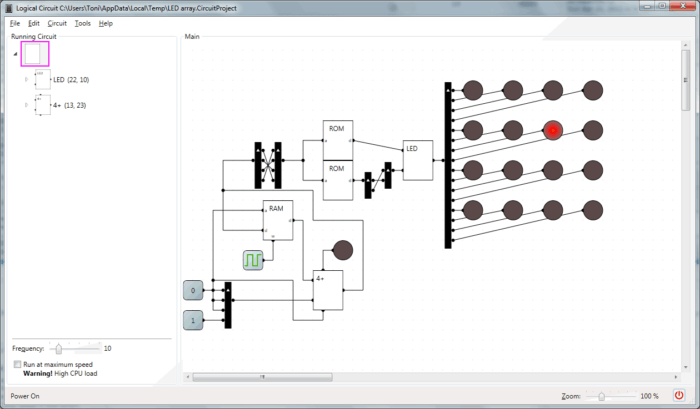Click the application icon in the title bar
The width and height of the screenshot is (700, 409).
click(x=8, y=8)
